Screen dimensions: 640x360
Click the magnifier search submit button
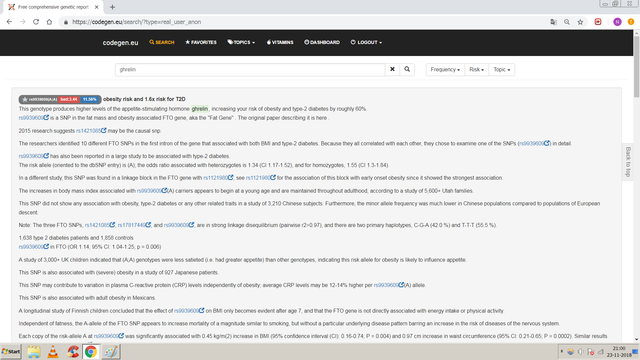coord(407,69)
